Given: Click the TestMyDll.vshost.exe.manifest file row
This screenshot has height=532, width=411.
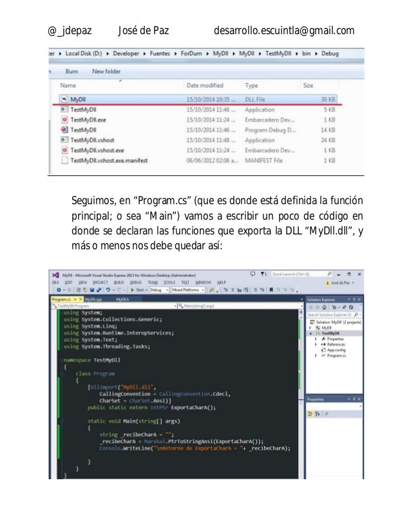Looking at the screenshot, I should (198, 160).
